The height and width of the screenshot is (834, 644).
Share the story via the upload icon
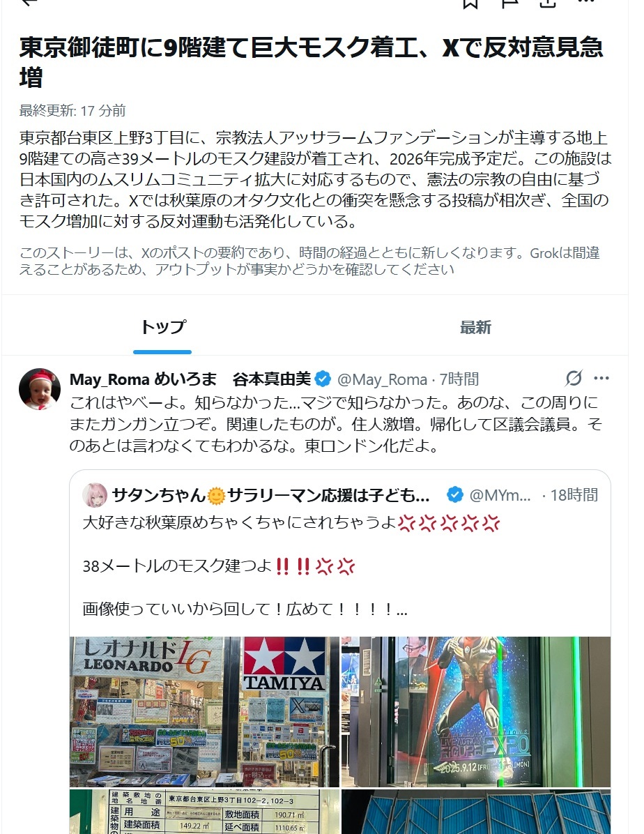pyautogui.click(x=548, y=3)
